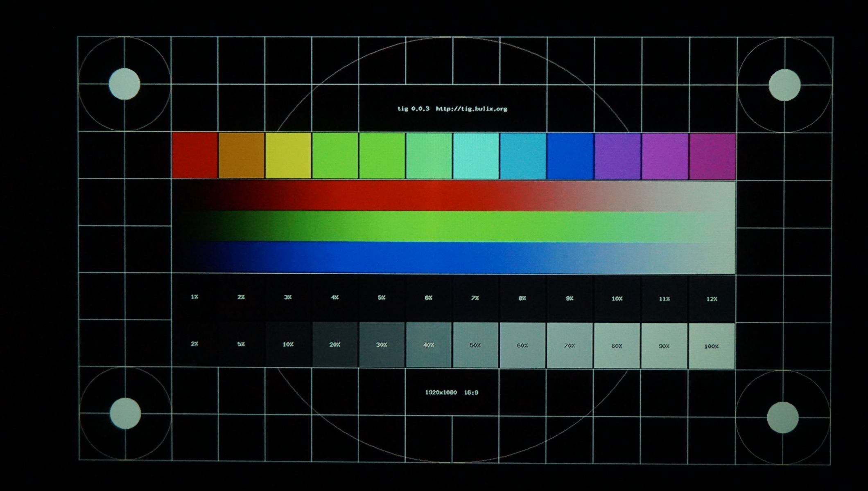
Task: Click the blue gradient bar
Action: coord(454,258)
